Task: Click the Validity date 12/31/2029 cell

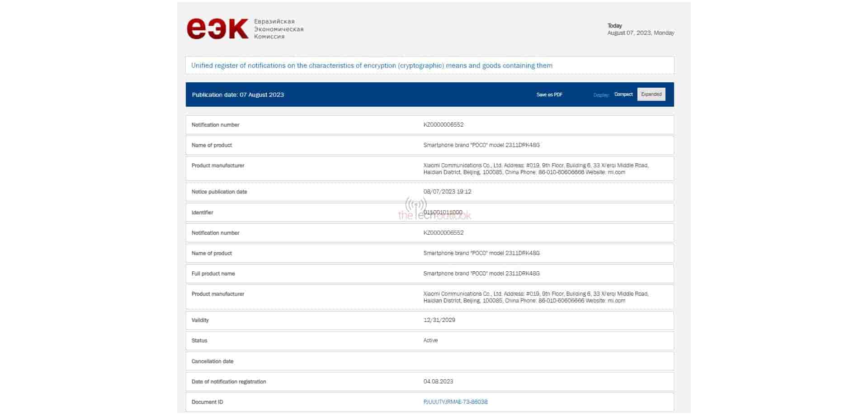Action: 439,320
